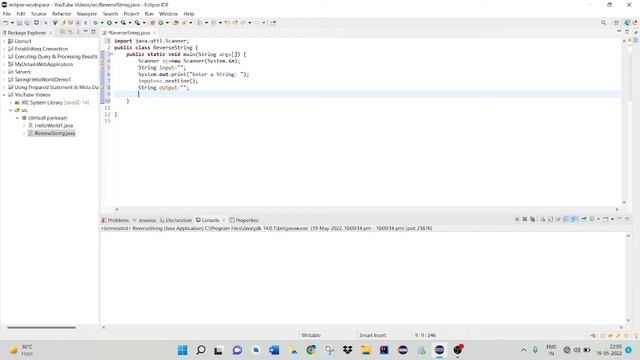Open the Project menu
Screen dimensions: 640x360
tap(131, 14)
